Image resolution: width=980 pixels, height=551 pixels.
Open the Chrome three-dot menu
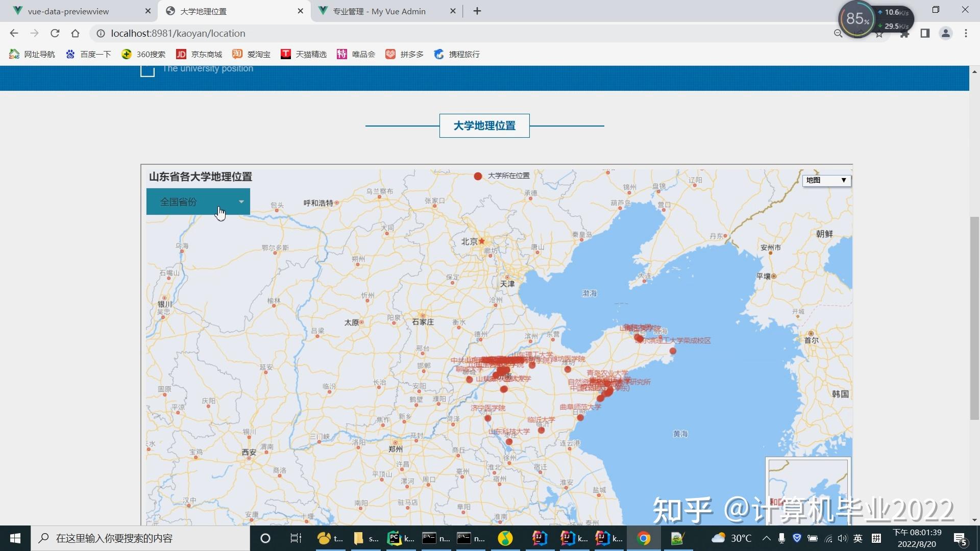click(966, 33)
